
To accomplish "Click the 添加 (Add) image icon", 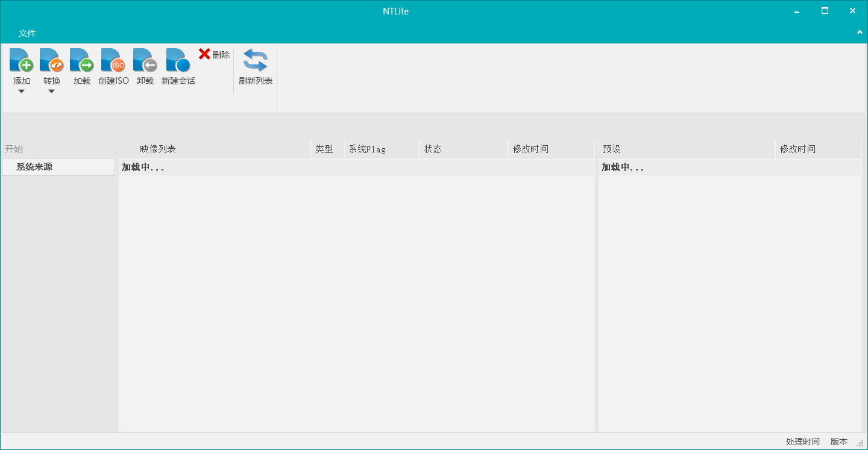I will click(x=22, y=60).
